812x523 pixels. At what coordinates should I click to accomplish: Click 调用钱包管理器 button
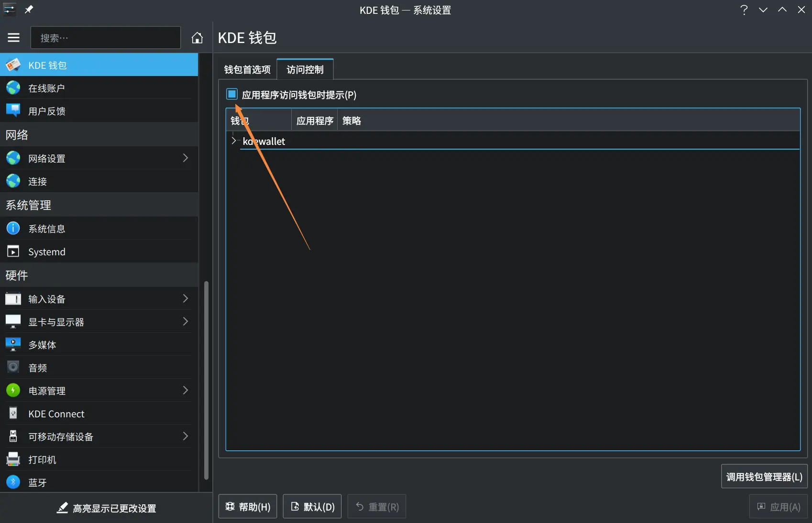coord(764,477)
